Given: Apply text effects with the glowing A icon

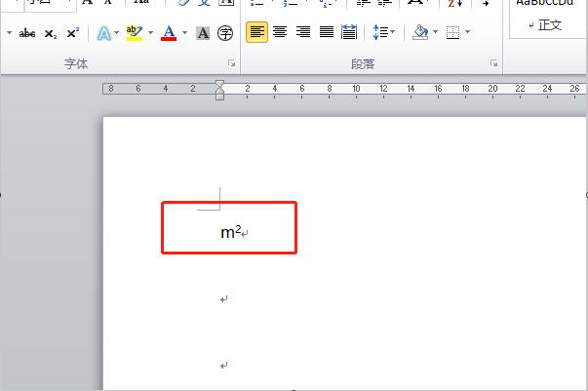Looking at the screenshot, I should pos(104,33).
